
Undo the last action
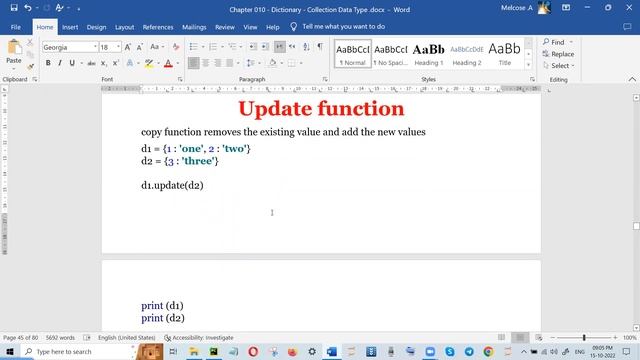[x=28, y=8]
